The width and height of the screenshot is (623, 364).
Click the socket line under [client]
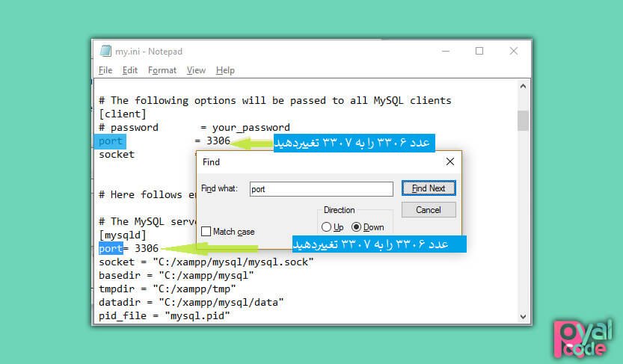(117, 155)
